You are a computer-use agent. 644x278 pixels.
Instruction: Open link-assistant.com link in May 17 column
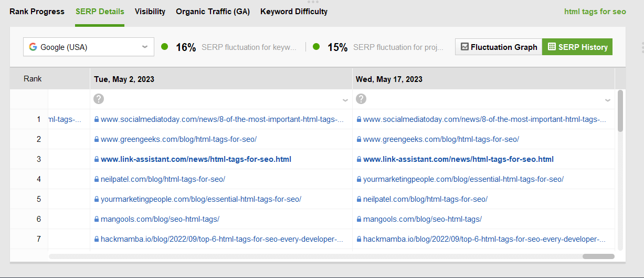(x=458, y=159)
